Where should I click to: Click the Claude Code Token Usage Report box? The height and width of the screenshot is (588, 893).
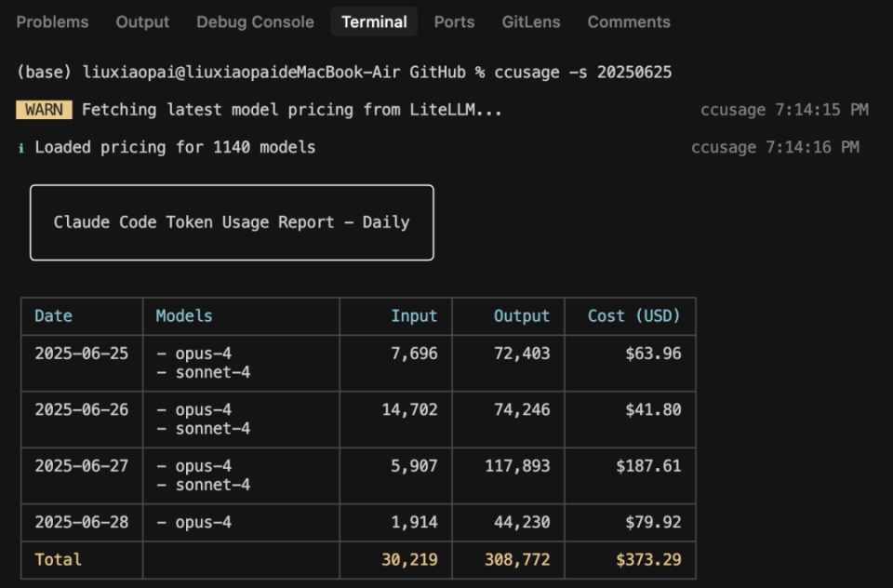click(x=232, y=222)
